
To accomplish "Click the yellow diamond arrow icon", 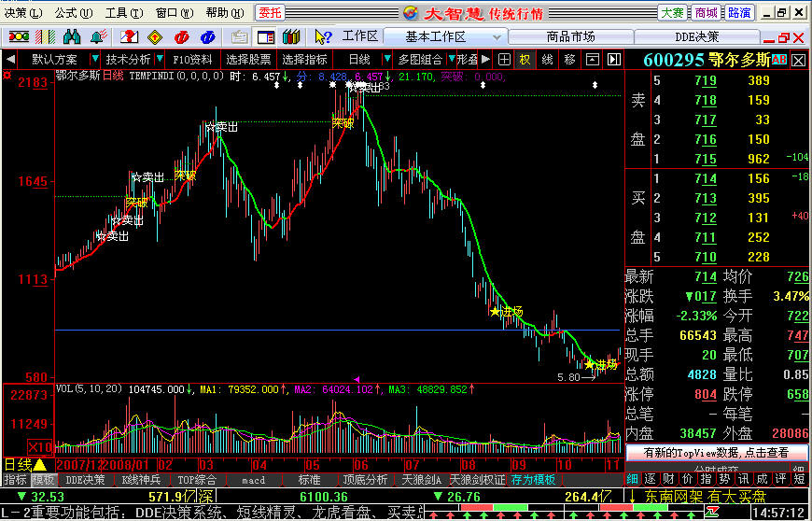I will point(155,37).
